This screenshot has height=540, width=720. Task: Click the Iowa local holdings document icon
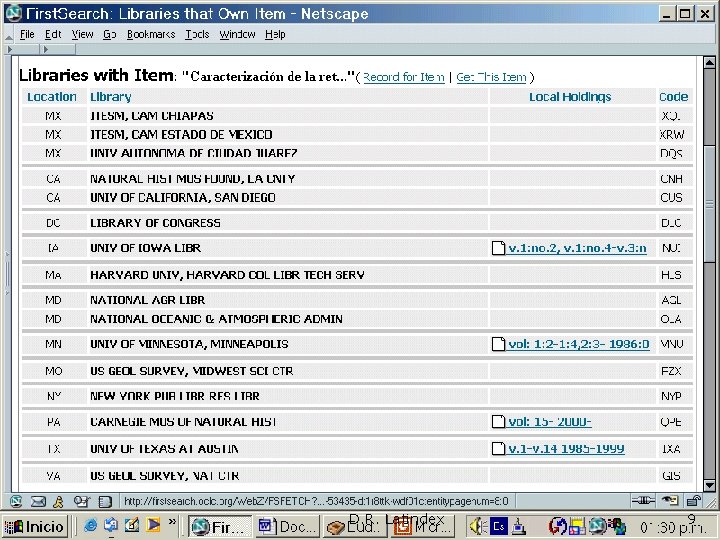click(x=498, y=248)
